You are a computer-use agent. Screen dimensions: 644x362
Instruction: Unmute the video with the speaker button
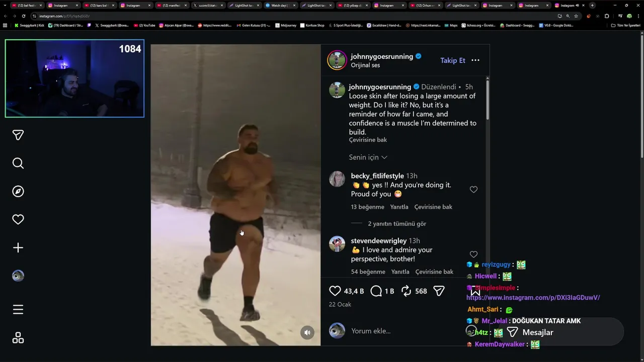point(308,332)
